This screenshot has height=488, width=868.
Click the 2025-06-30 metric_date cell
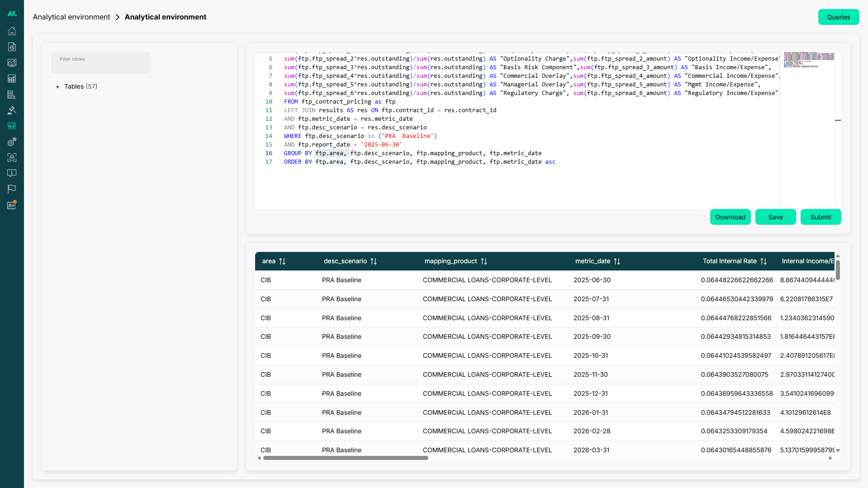pyautogui.click(x=592, y=280)
